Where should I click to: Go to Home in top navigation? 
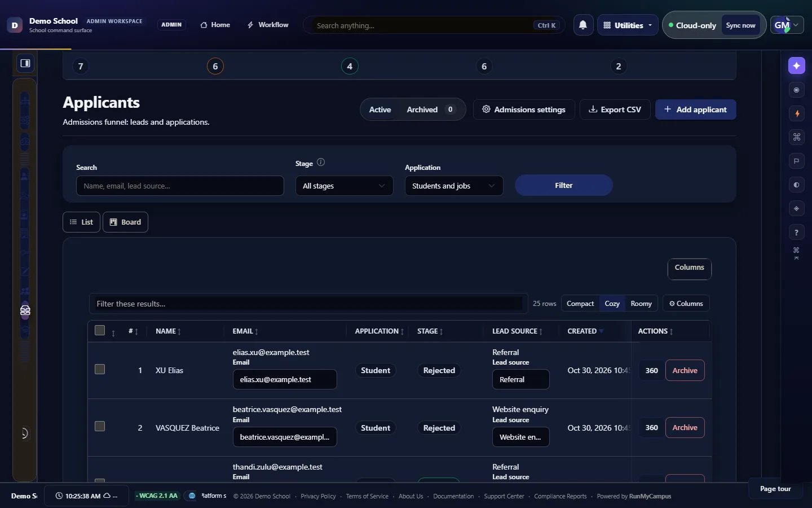tap(215, 25)
